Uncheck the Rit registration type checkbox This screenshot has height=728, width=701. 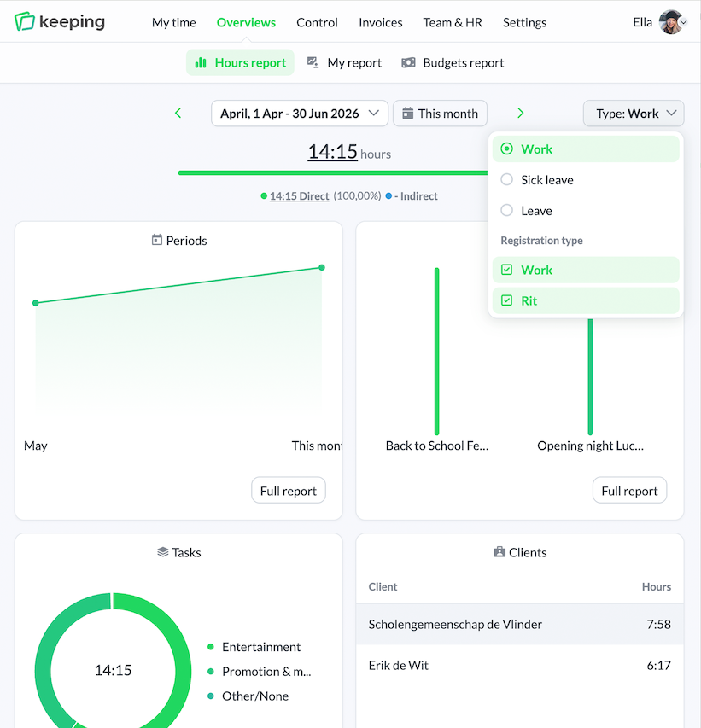506,300
